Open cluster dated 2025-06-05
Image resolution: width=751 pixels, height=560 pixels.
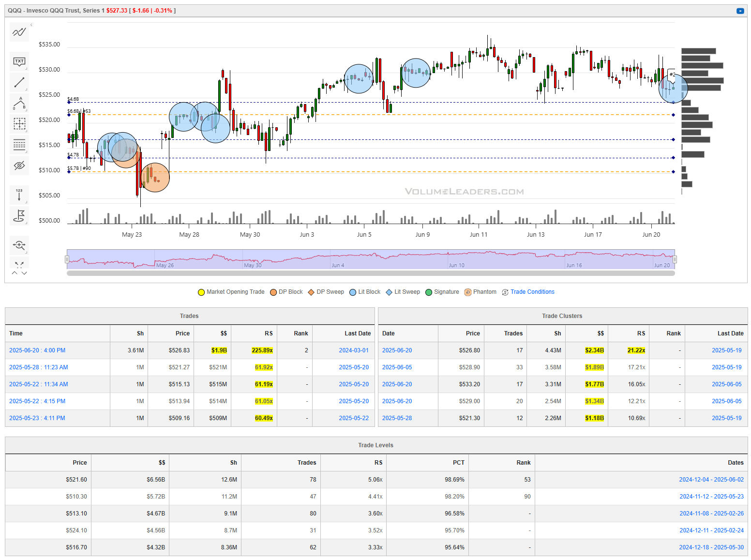[397, 367]
